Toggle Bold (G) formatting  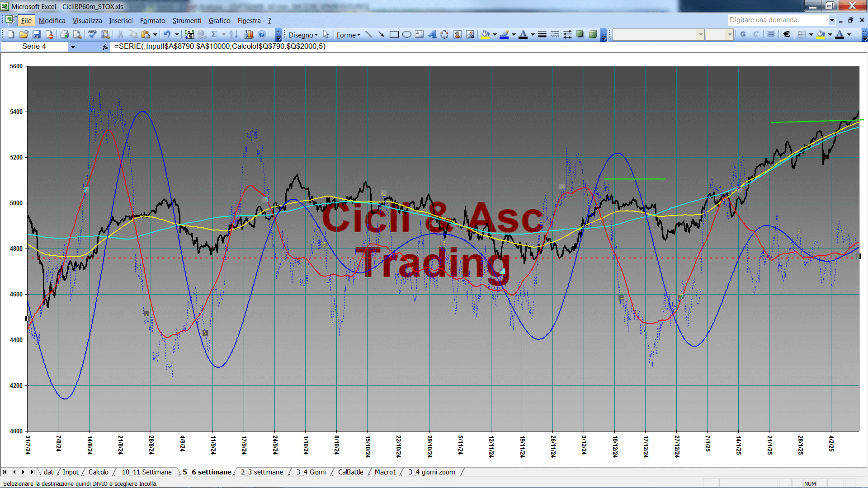(743, 34)
